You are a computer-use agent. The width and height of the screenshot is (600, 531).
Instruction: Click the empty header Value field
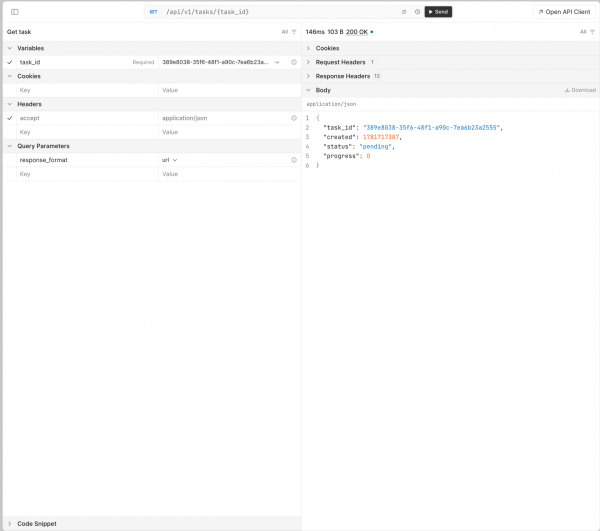230,132
